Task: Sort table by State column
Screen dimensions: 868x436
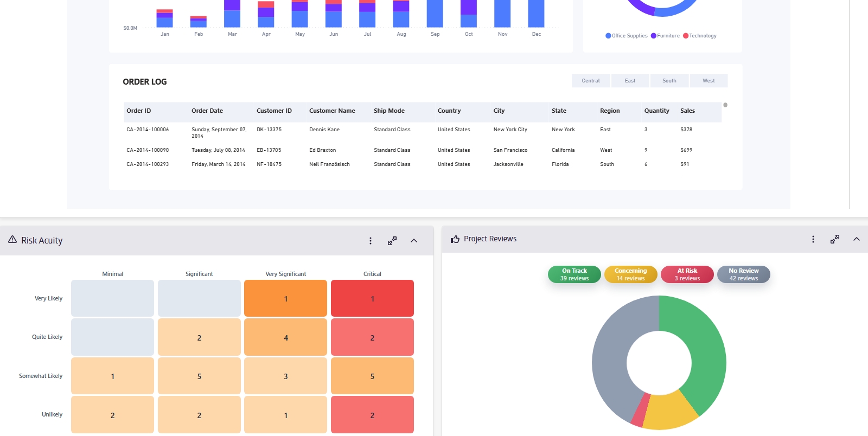Action: [559, 111]
